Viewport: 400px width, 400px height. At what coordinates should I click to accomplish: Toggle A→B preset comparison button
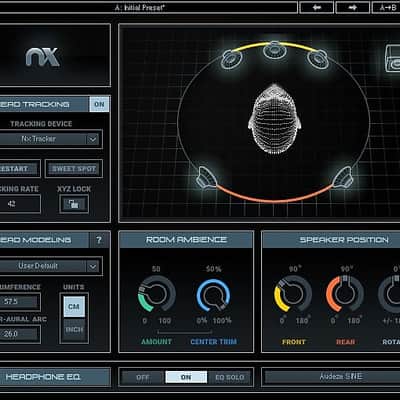tap(386, 7)
